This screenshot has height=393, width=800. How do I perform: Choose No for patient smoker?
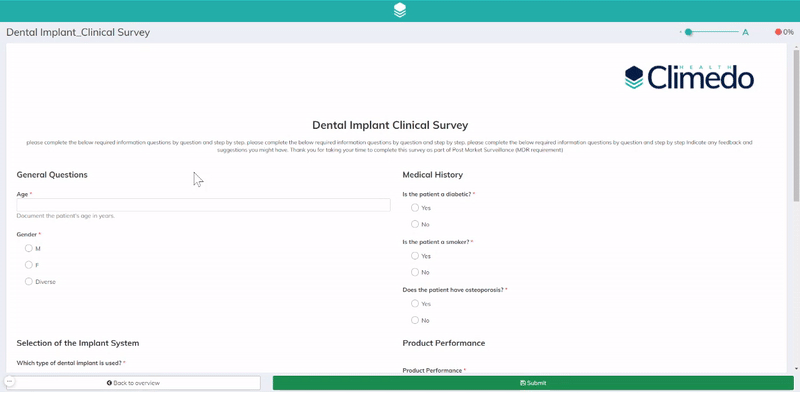(415, 272)
